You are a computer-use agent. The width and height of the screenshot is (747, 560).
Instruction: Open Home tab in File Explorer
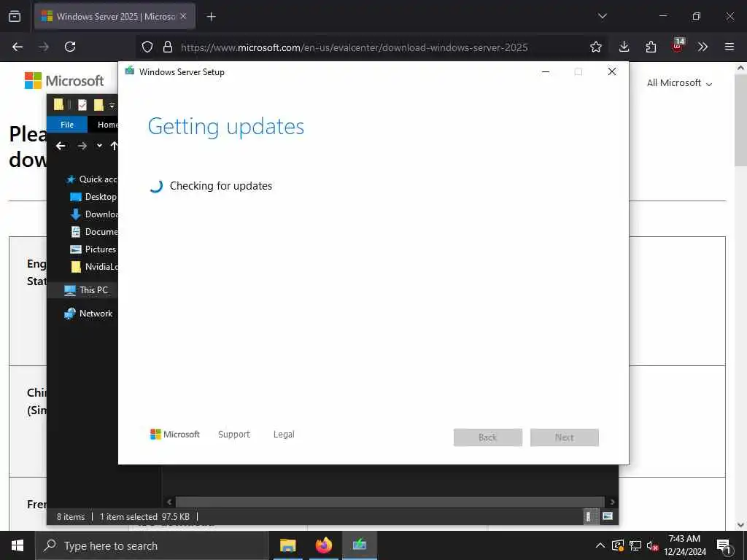107,124
